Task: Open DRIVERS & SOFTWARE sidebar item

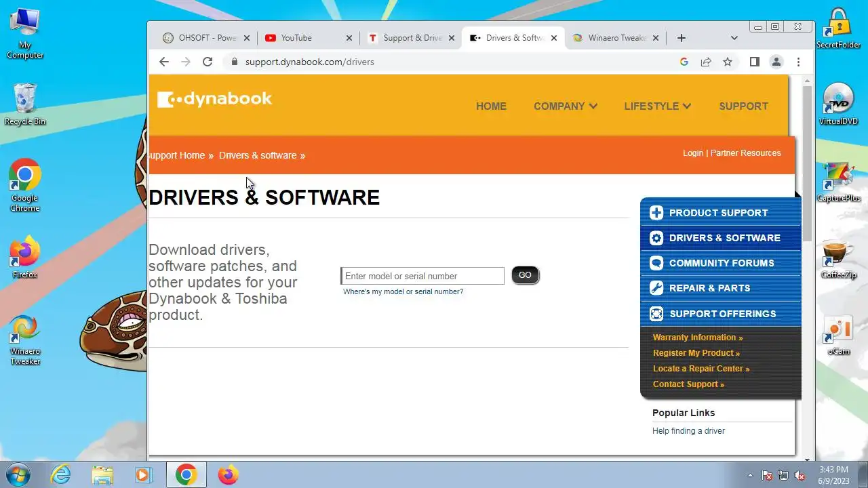Action: [720, 238]
